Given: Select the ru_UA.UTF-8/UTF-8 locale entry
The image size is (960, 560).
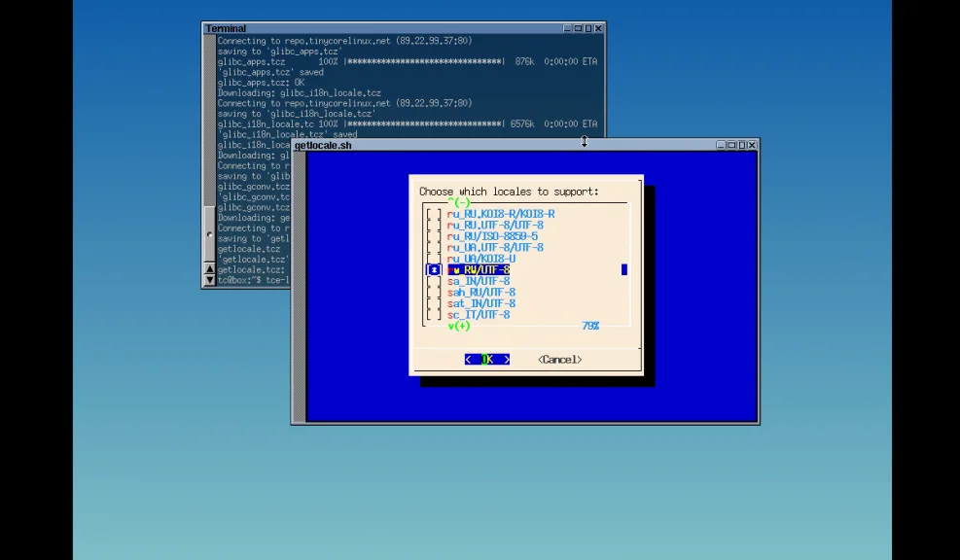Looking at the screenshot, I should 434,248.
